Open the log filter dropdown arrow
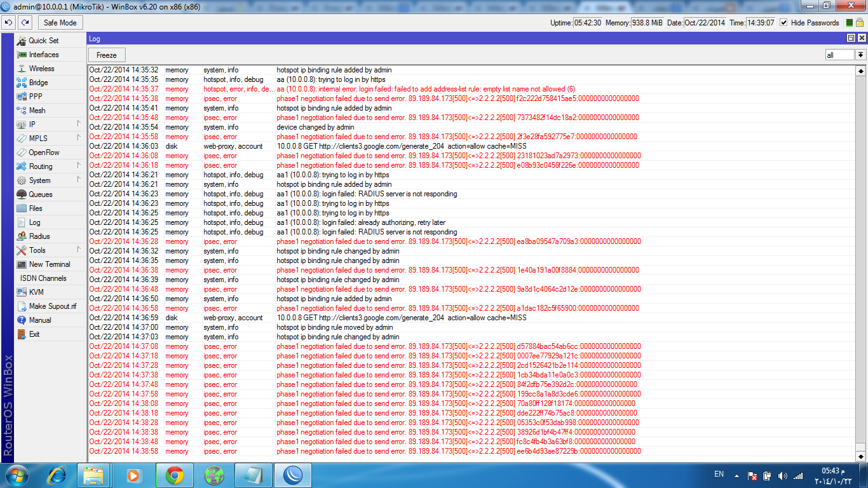 (860, 55)
